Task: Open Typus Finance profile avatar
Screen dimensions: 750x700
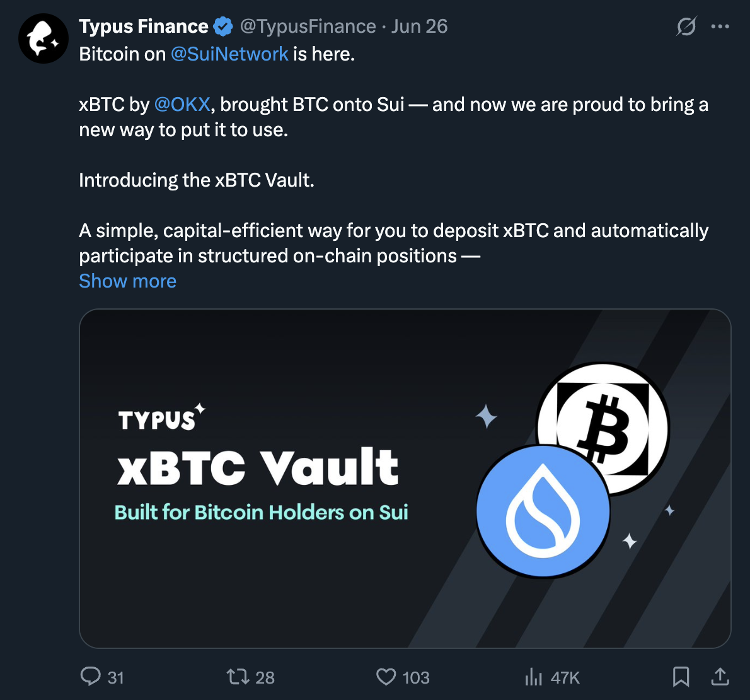Action: point(43,38)
